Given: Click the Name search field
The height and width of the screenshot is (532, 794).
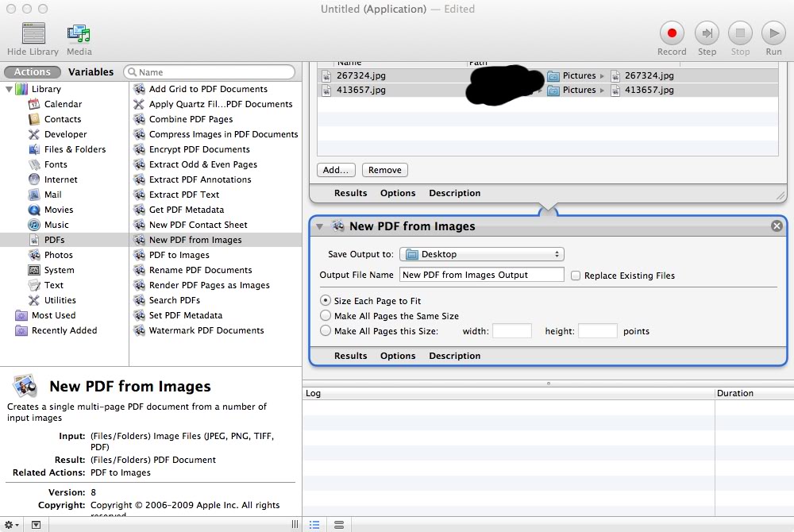Looking at the screenshot, I should pyautogui.click(x=209, y=72).
